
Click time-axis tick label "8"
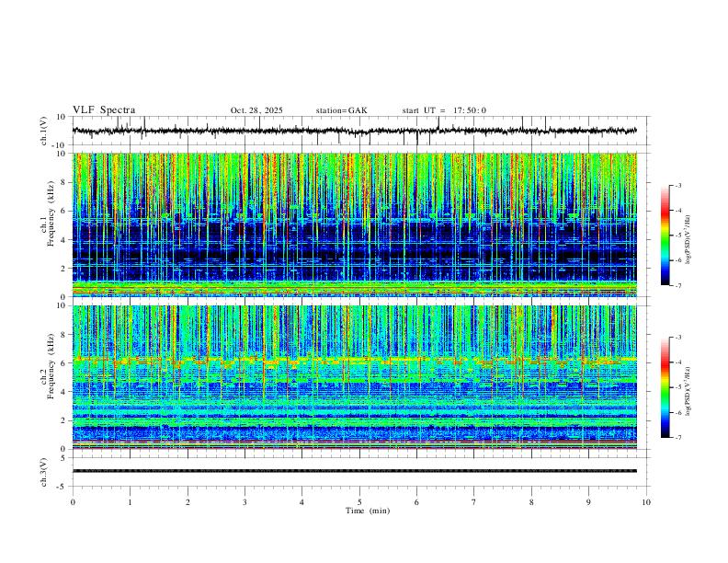pos(531,502)
